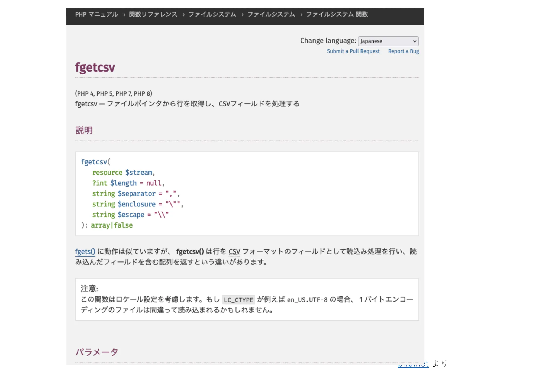Screen dimensions: 555x392
Task: Click the LC_CTYPE code text
Action: coord(238,300)
